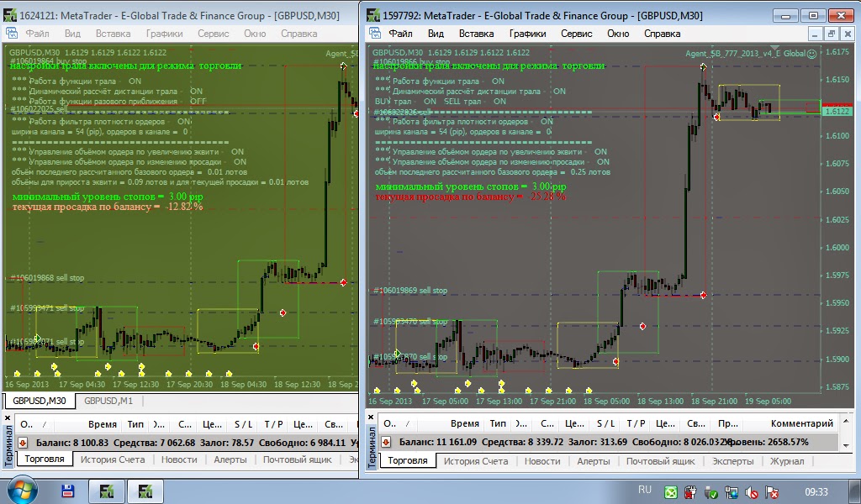This screenshot has height=504, width=861.
Task: Sort by Комментарий column in right terminal
Action: (x=801, y=423)
